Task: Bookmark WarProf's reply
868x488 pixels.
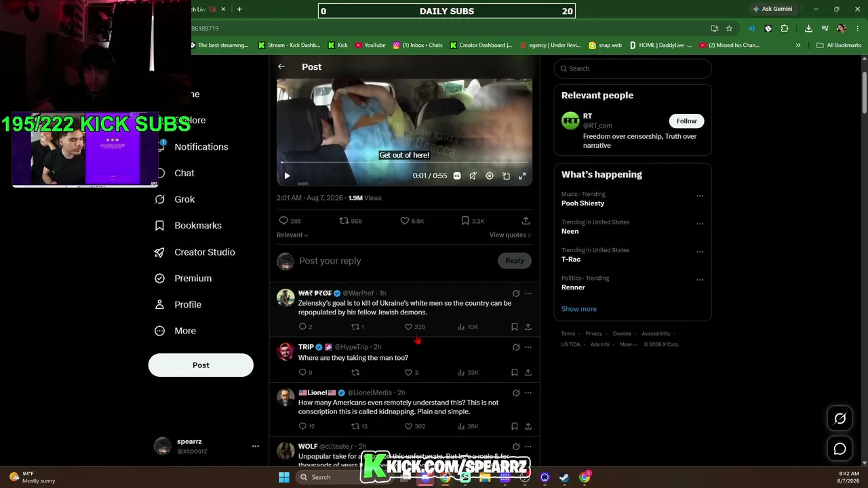Action: pyautogui.click(x=515, y=327)
